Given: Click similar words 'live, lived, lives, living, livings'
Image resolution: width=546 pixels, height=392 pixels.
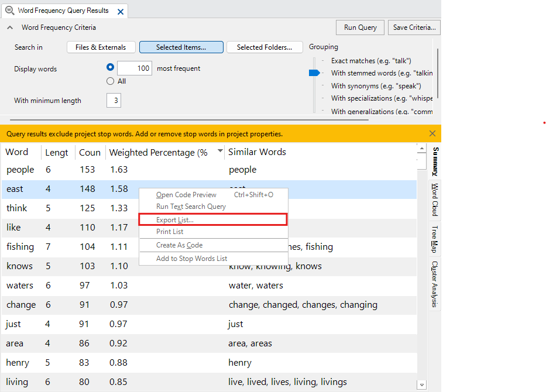Looking at the screenshot, I should pyautogui.click(x=287, y=382).
